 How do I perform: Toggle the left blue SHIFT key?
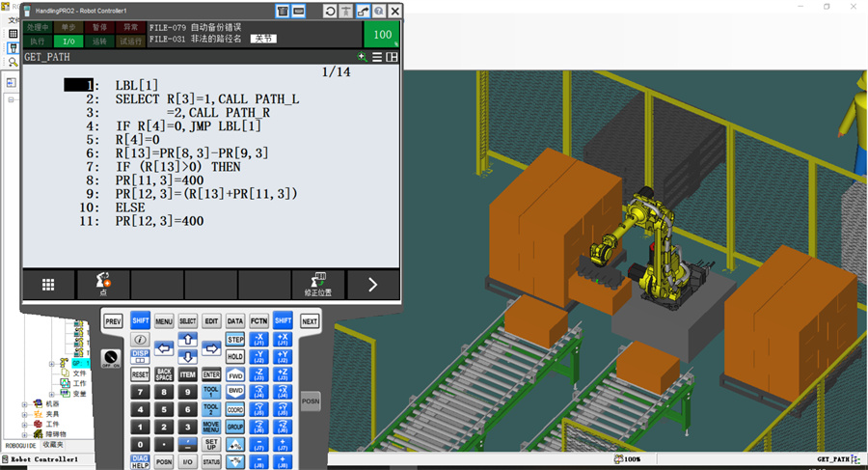(x=140, y=320)
